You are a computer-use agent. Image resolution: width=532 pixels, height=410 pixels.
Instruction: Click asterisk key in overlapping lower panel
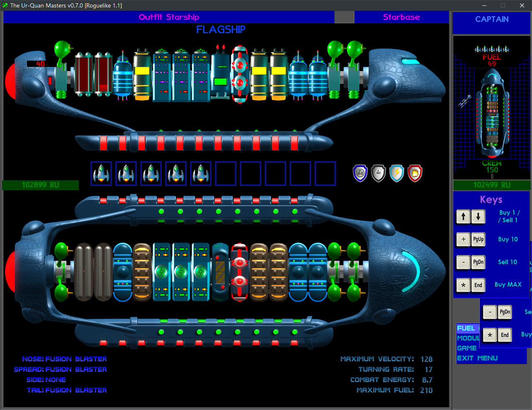490,335
